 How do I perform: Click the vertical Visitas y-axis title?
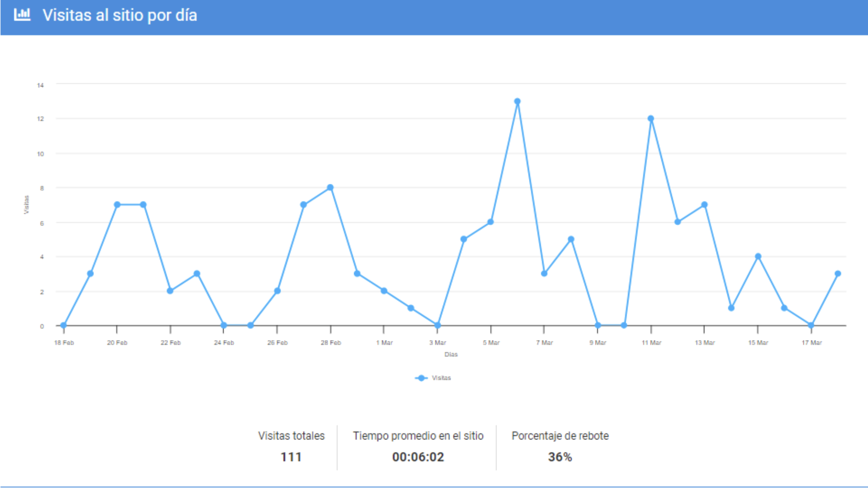(x=26, y=205)
